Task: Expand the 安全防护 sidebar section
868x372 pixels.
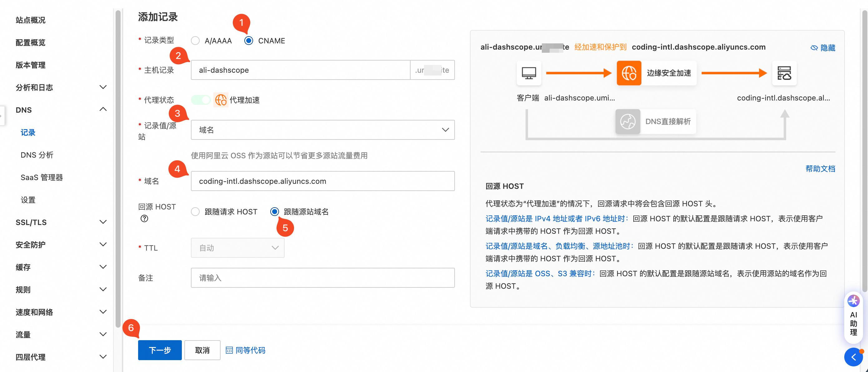Action: tap(103, 245)
